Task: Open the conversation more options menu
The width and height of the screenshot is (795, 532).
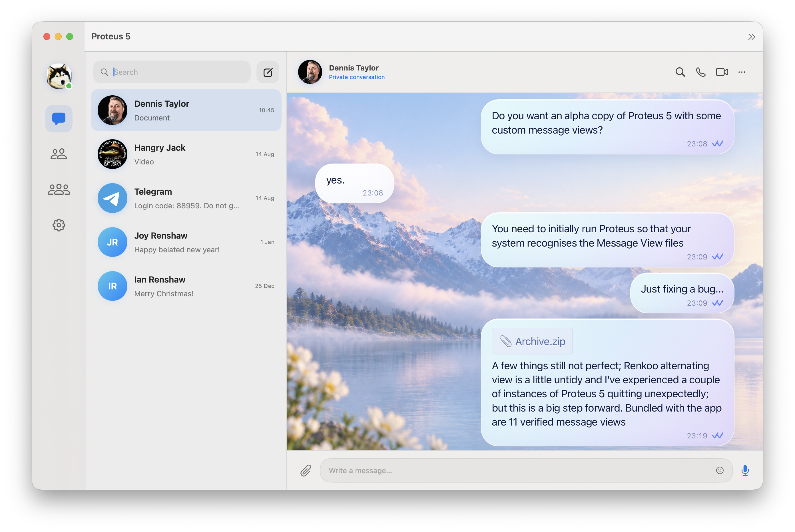Action: pyautogui.click(x=742, y=72)
